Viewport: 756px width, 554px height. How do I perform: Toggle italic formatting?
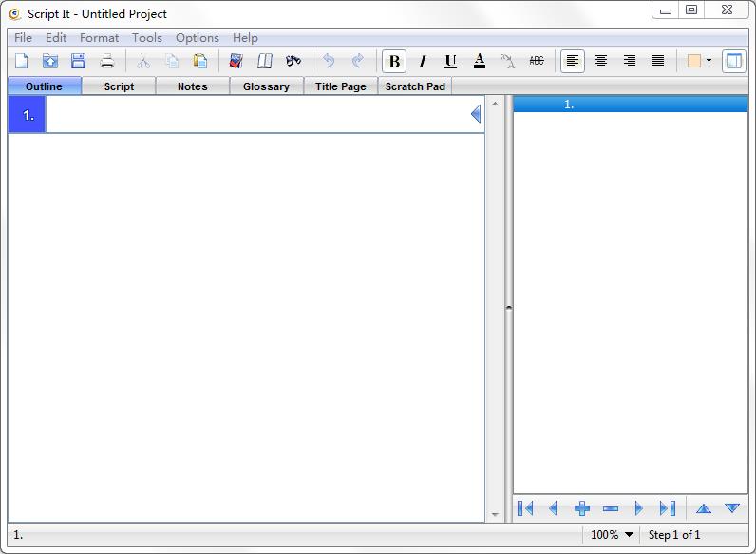(423, 61)
